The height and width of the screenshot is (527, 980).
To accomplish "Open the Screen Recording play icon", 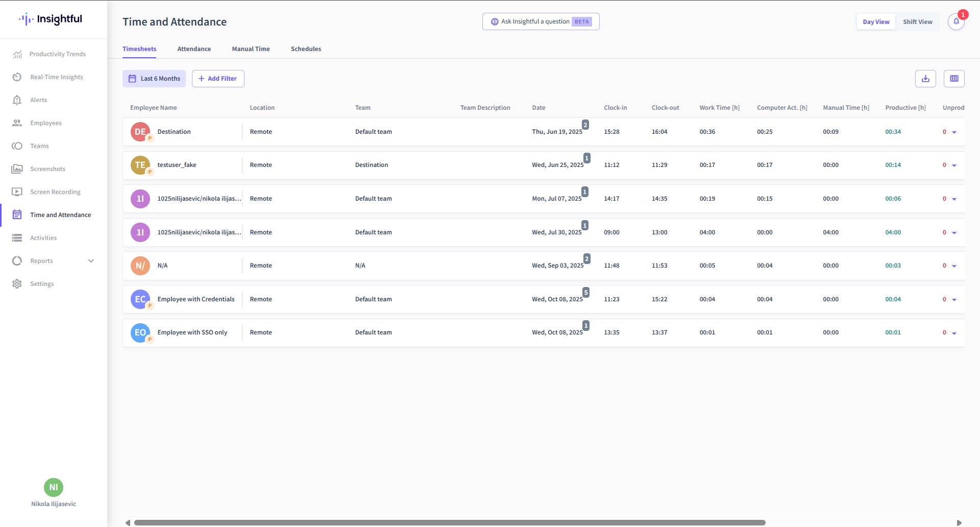I will [x=17, y=192].
